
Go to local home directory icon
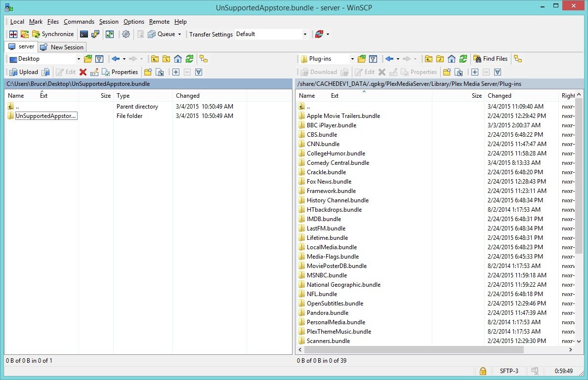click(178, 59)
